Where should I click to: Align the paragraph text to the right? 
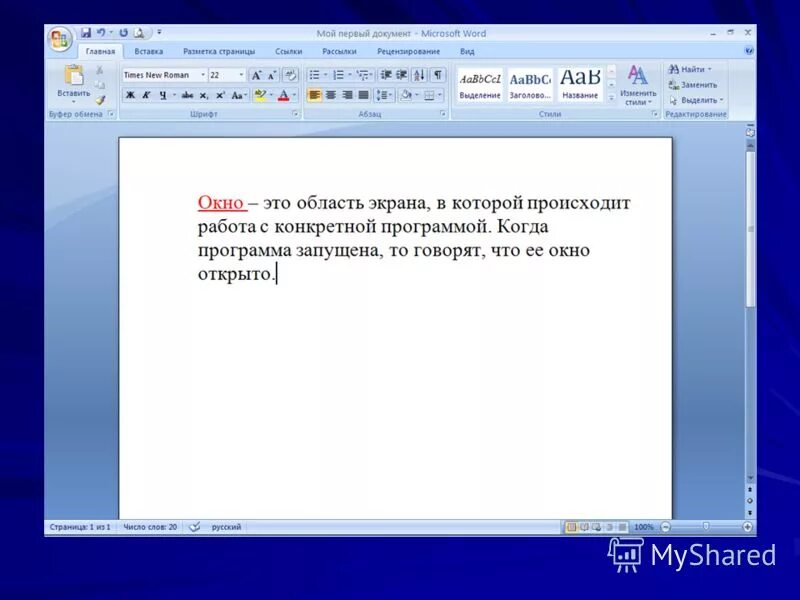pos(347,95)
